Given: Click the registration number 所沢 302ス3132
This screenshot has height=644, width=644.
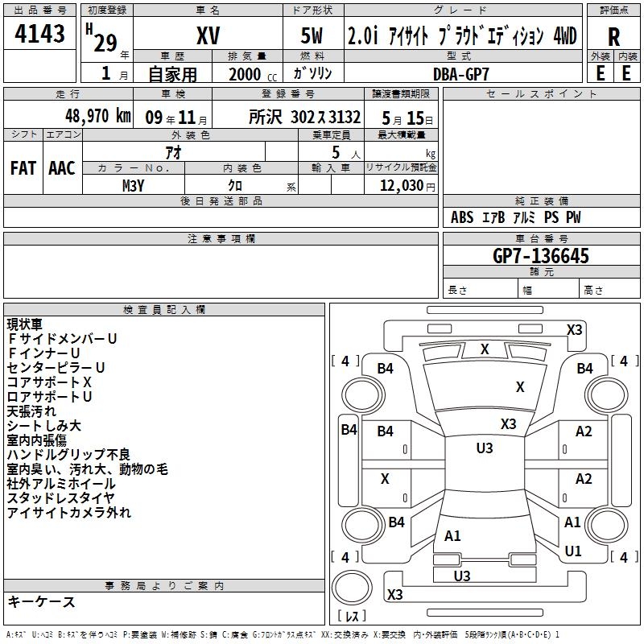Looking at the screenshot, I should click(305, 117).
